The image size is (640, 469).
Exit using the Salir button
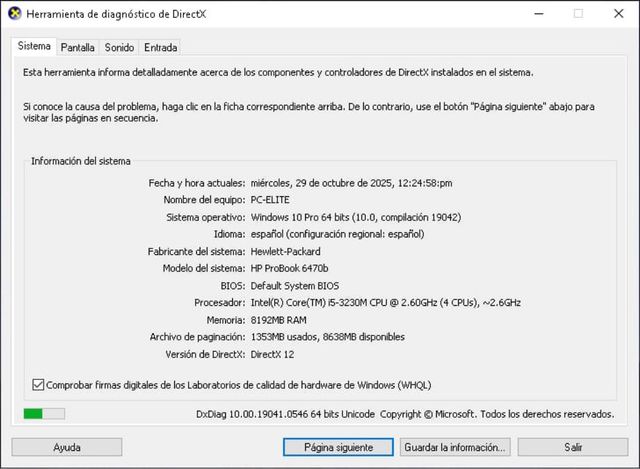pos(573,447)
